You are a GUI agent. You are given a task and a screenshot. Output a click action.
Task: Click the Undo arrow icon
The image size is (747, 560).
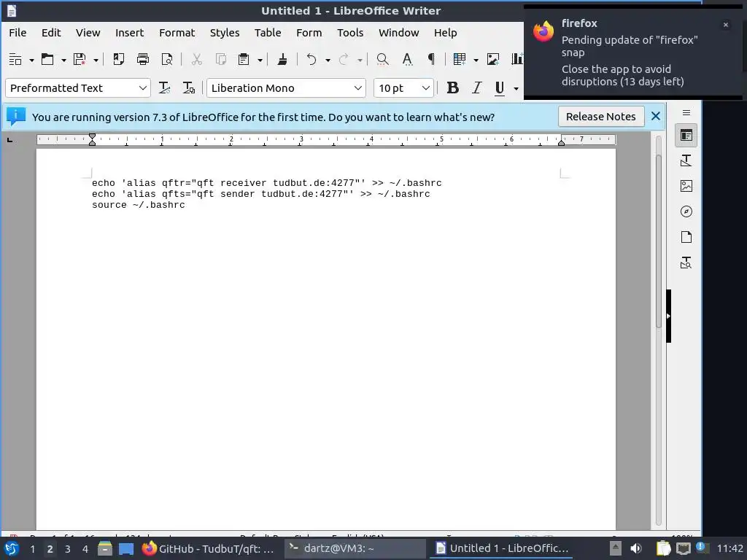[x=311, y=60]
